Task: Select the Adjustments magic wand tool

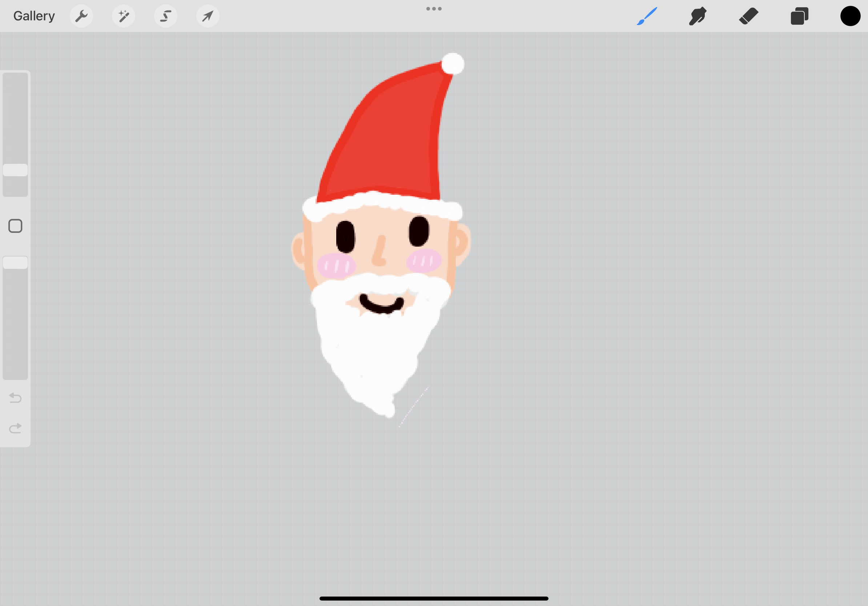Action: point(124,16)
